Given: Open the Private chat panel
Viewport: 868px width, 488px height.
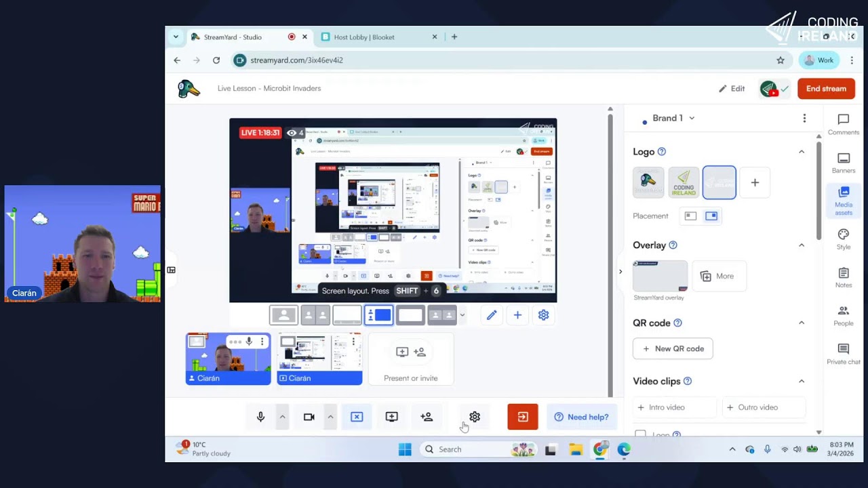Looking at the screenshot, I should coord(843,354).
